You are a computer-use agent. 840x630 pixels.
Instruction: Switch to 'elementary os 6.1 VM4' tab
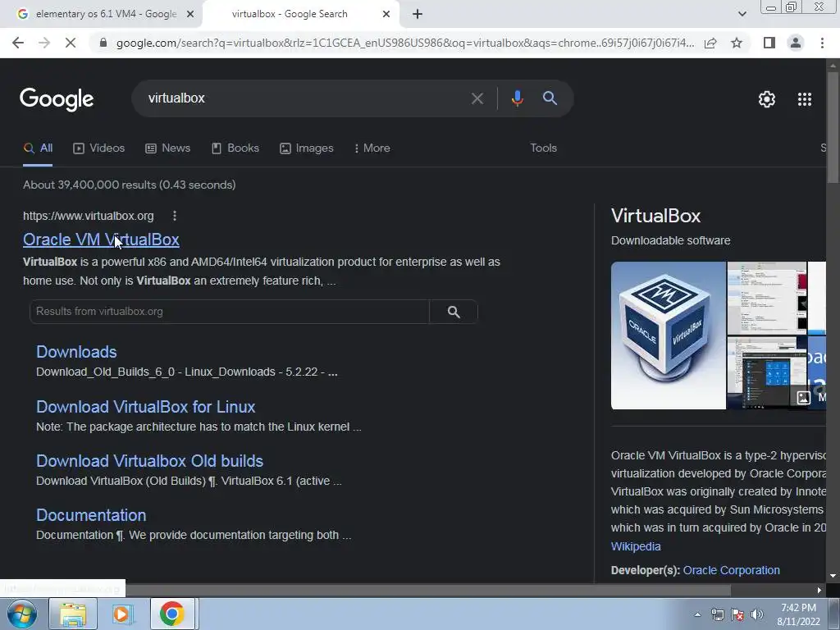(x=102, y=15)
